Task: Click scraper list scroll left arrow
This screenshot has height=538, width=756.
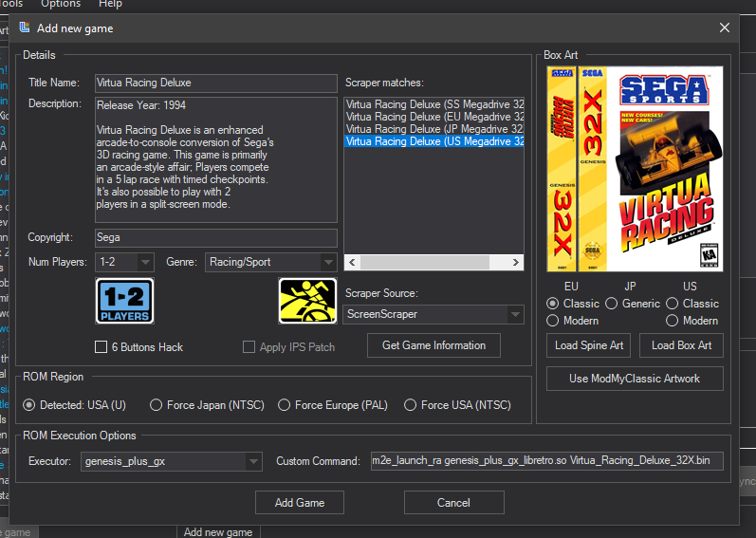Action: [352, 262]
